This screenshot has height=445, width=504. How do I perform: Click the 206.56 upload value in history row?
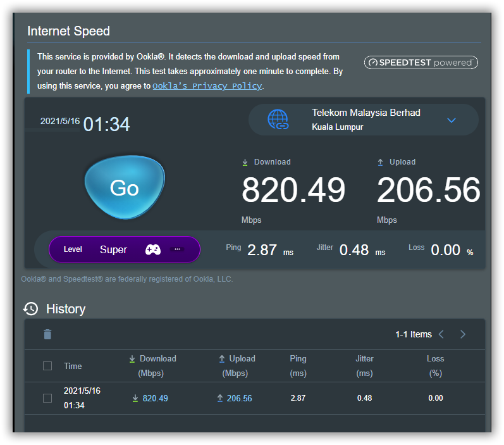pyautogui.click(x=240, y=398)
